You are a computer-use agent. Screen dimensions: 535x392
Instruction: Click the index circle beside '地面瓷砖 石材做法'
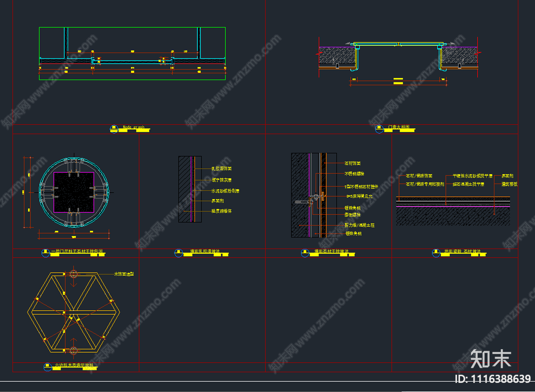436,253
